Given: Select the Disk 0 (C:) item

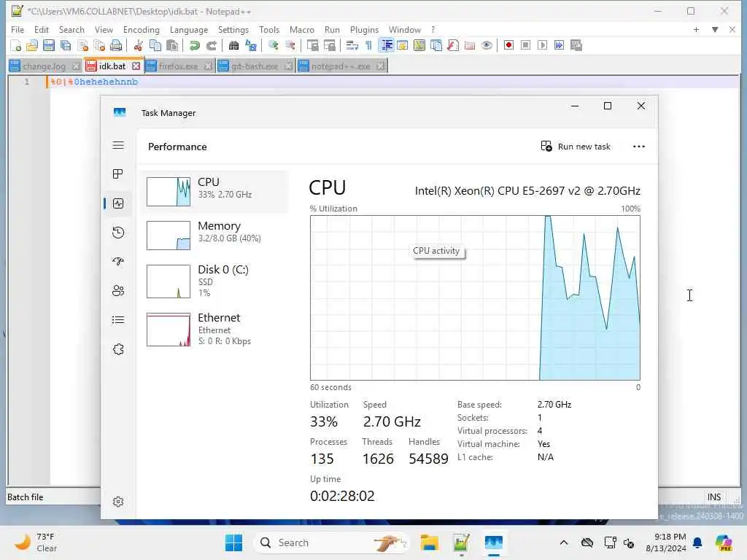Looking at the screenshot, I should click(214, 281).
